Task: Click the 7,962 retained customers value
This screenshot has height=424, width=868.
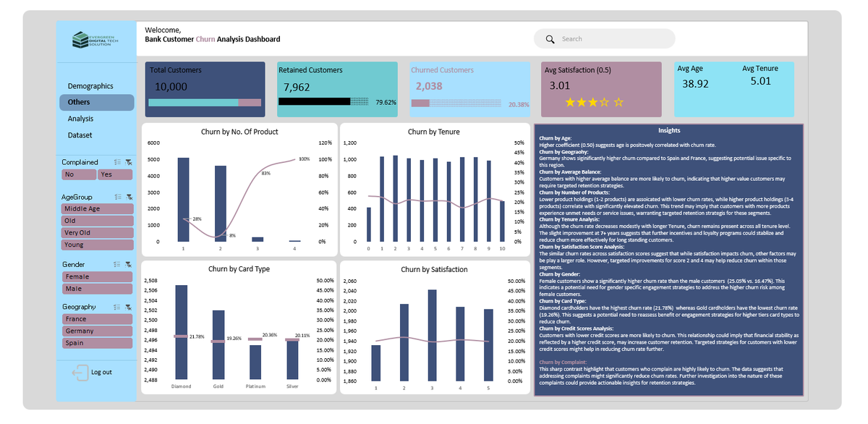Action: (297, 87)
